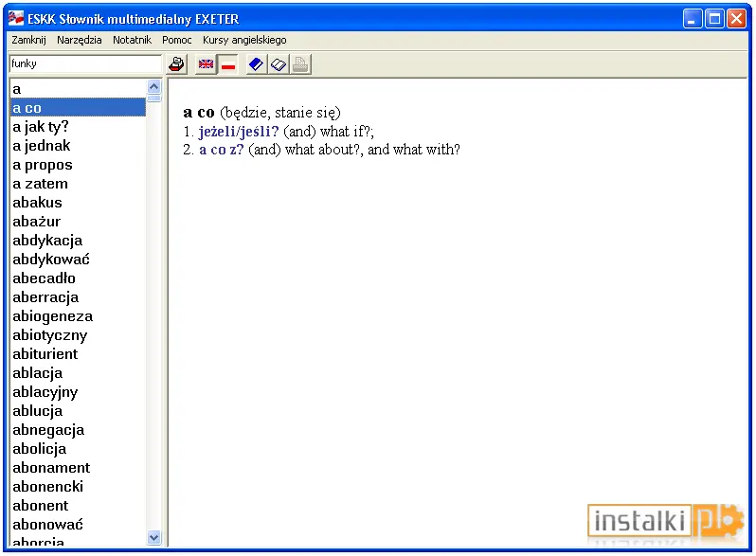This screenshot has width=756, height=556.
Task: Click the closed blue book icon
Action: tap(256, 64)
